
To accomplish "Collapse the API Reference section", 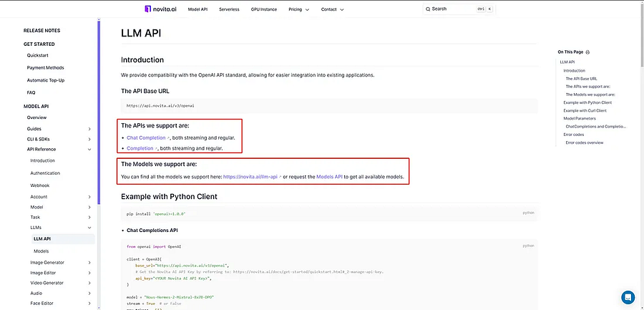I will (x=59, y=149).
